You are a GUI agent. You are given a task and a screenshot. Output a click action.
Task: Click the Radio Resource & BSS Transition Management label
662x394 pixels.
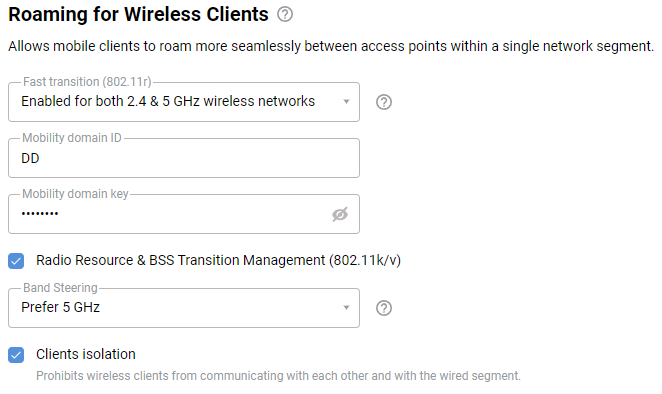(218, 261)
